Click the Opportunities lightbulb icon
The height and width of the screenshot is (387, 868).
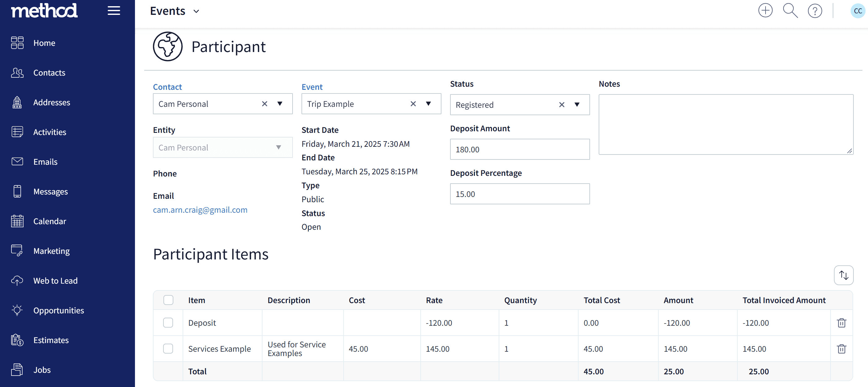coord(17,310)
